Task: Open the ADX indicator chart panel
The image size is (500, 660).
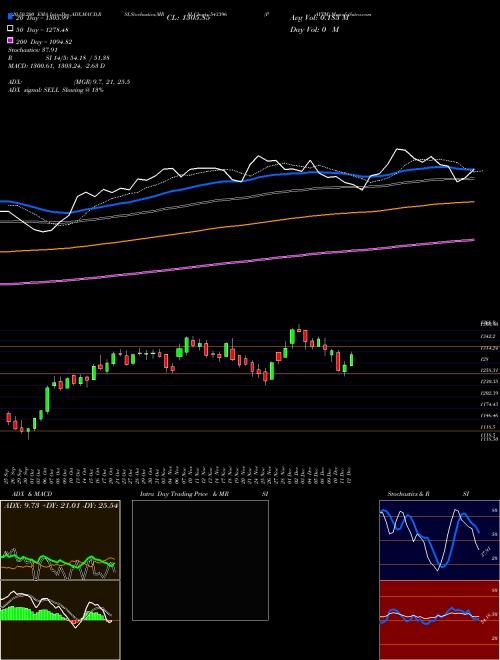Action: [x=60, y=540]
